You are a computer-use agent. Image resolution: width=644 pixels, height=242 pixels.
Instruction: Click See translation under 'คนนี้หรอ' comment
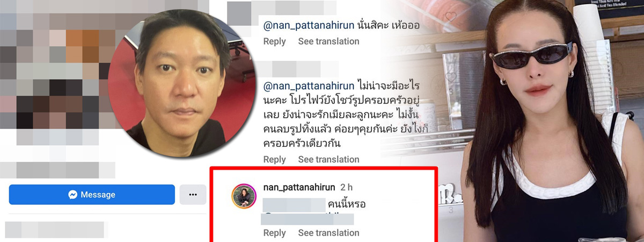tap(328, 233)
